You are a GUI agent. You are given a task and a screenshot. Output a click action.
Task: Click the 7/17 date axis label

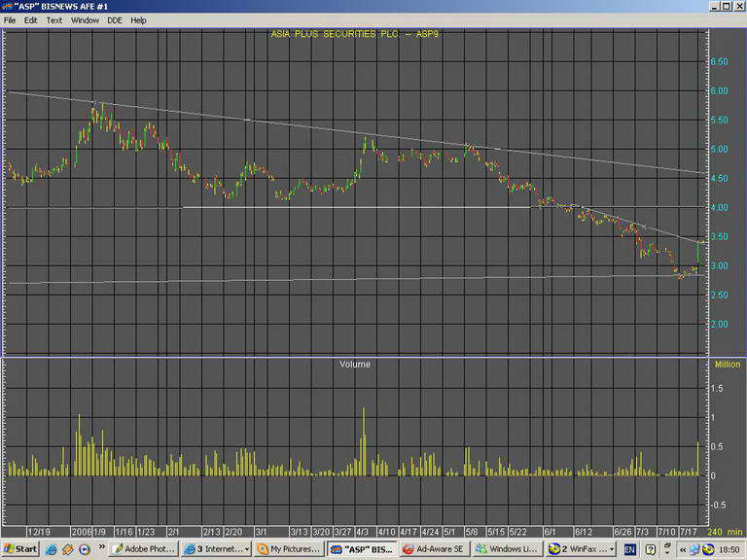tap(689, 532)
